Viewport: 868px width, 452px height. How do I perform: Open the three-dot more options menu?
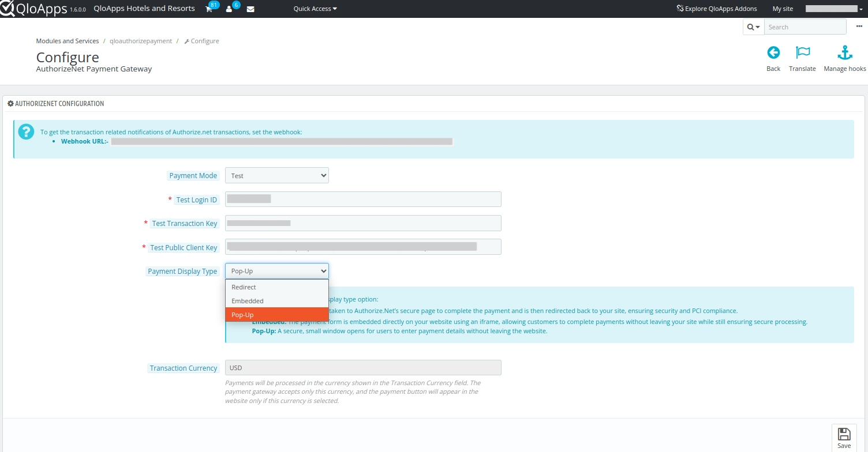coord(859,27)
